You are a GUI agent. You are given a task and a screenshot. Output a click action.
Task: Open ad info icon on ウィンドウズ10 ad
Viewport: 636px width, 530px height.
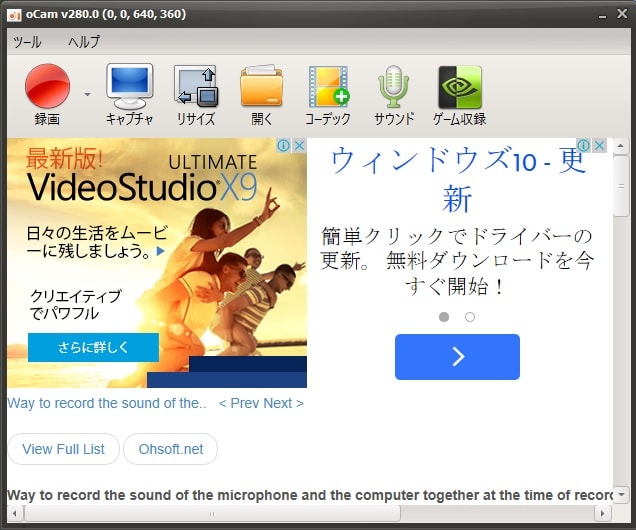584,145
